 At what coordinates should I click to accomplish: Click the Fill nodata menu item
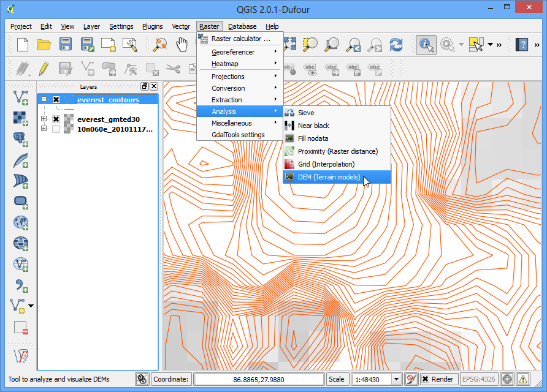[337, 138]
